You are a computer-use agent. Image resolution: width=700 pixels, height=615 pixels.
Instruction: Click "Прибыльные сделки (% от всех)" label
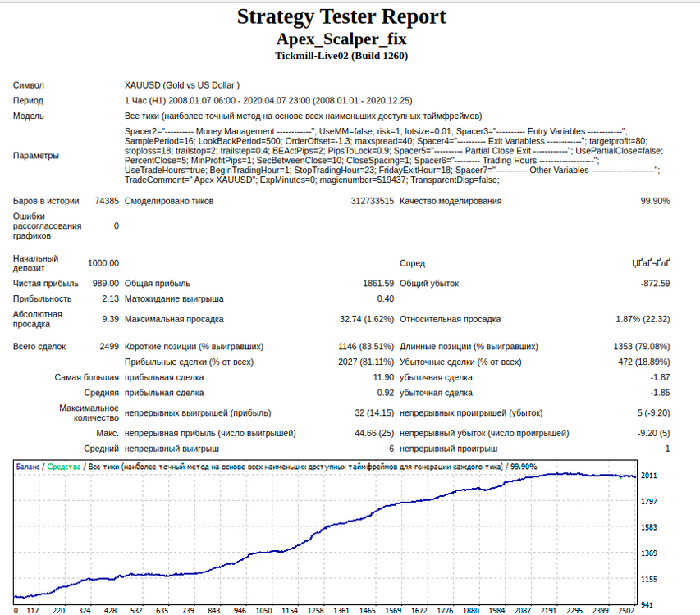click(x=189, y=362)
